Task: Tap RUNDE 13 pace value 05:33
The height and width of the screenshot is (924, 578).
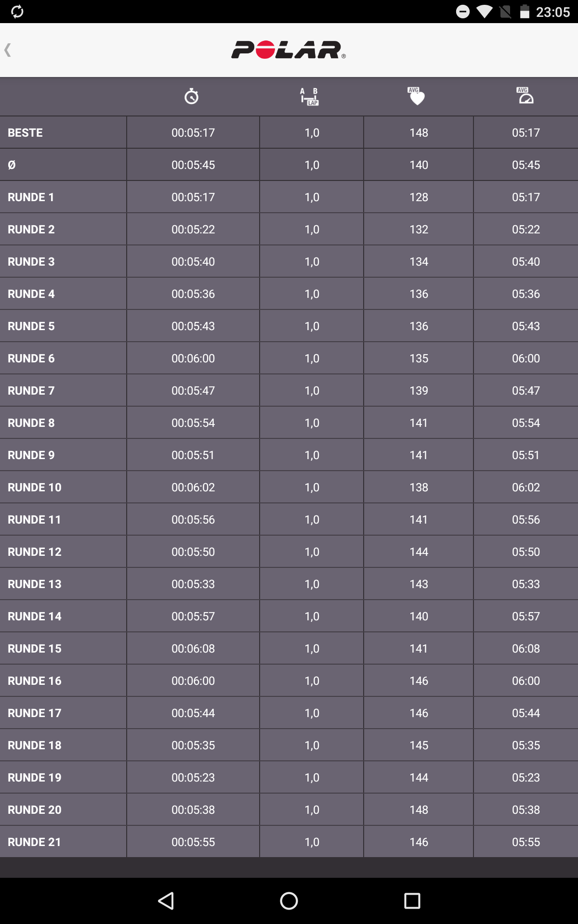Action: [525, 584]
